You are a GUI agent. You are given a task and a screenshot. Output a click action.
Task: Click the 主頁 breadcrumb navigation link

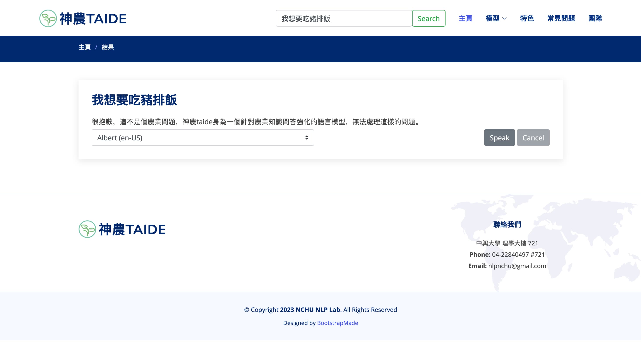click(x=84, y=47)
